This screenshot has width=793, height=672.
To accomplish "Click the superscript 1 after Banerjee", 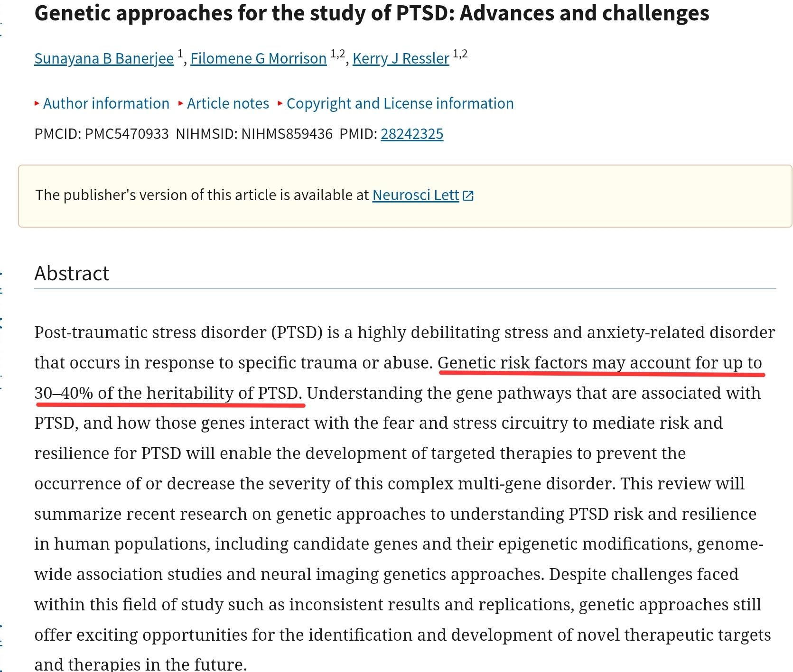I will (x=180, y=54).
